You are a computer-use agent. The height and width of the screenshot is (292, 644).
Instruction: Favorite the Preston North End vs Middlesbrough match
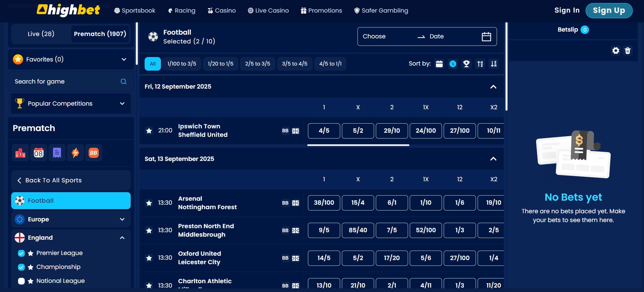coord(149,231)
